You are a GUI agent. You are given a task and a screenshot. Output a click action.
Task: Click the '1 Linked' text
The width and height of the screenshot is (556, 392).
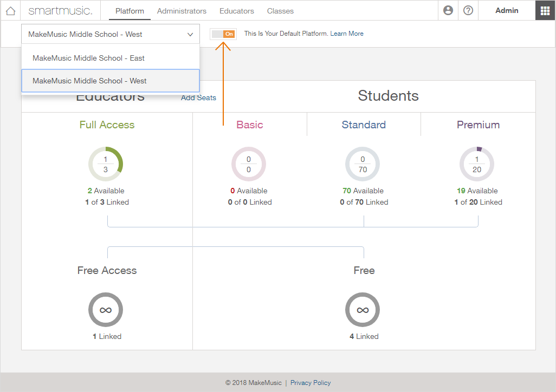pos(107,336)
